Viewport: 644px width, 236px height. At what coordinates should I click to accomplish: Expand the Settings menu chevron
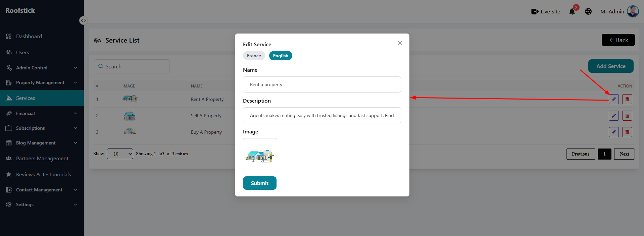[x=76, y=204]
